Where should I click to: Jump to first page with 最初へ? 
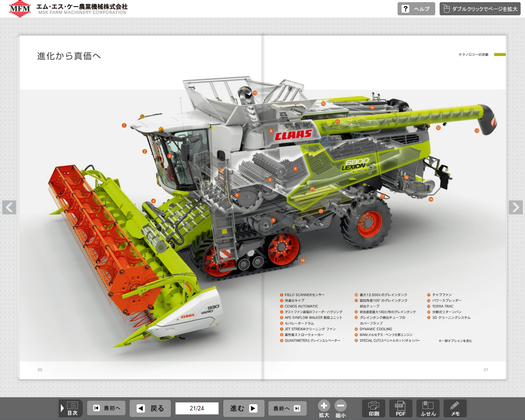click(x=106, y=408)
